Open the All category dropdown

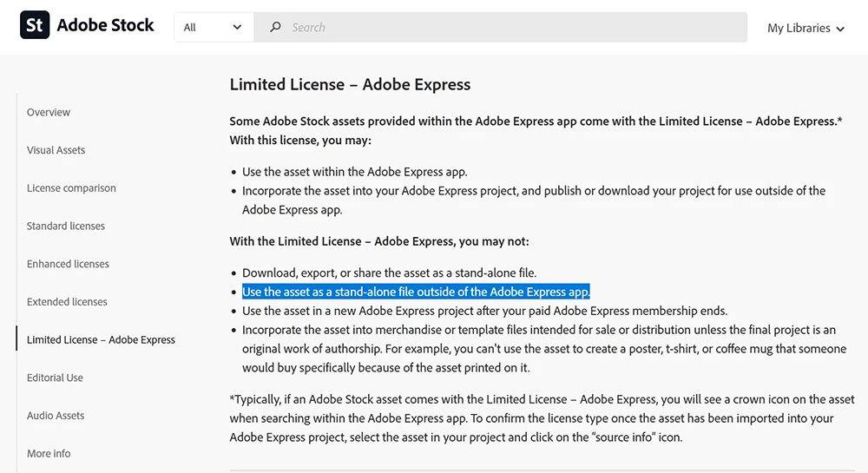[x=214, y=27]
